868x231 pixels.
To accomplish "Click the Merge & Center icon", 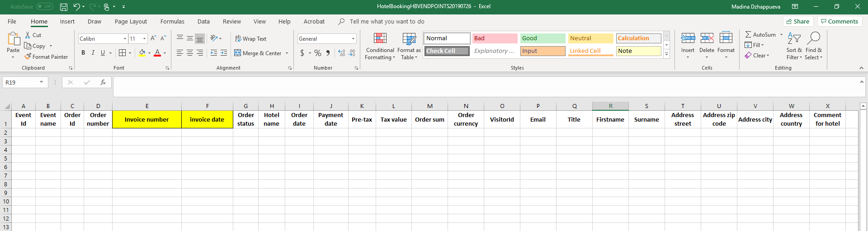I will (x=238, y=53).
